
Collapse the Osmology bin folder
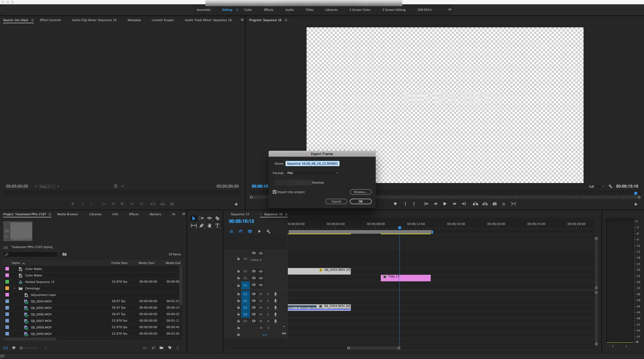tap(14, 288)
